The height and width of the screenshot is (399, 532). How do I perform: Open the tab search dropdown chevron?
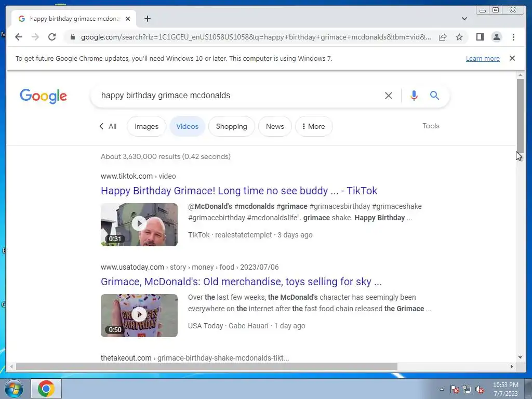[x=464, y=19]
